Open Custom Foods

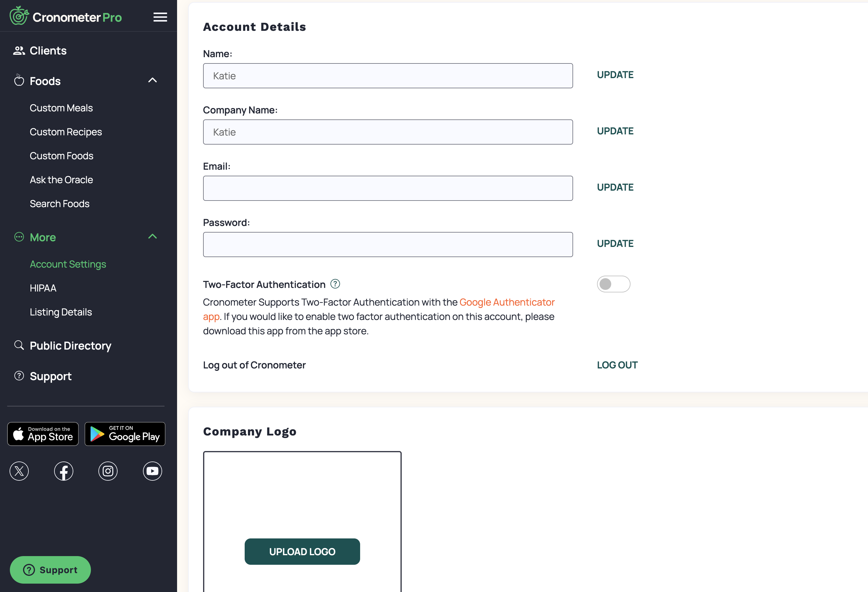[62, 156]
